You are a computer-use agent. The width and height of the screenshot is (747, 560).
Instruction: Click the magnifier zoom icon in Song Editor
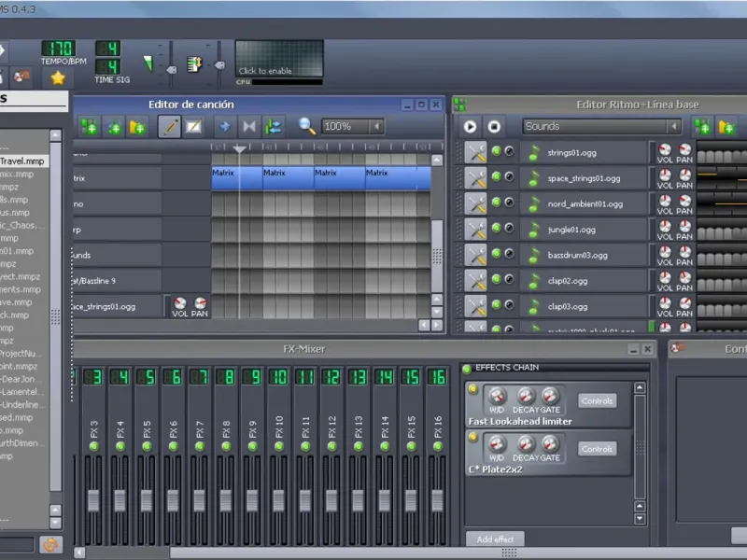click(306, 126)
